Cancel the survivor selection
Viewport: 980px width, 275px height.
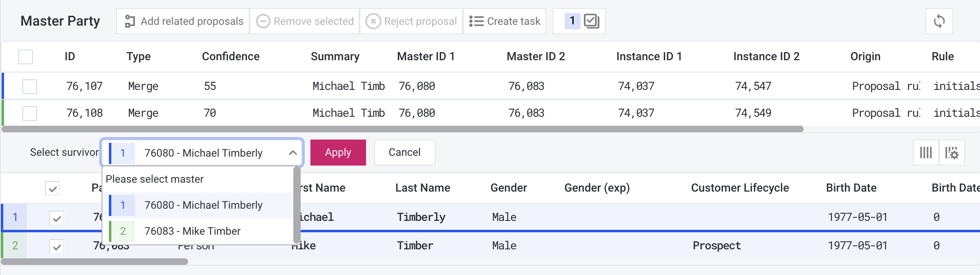point(404,153)
